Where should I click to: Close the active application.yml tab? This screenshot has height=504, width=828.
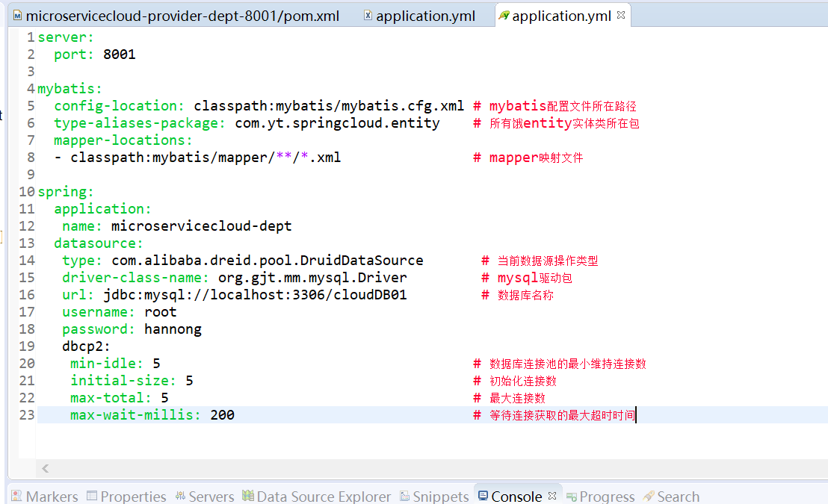click(621, 13)
